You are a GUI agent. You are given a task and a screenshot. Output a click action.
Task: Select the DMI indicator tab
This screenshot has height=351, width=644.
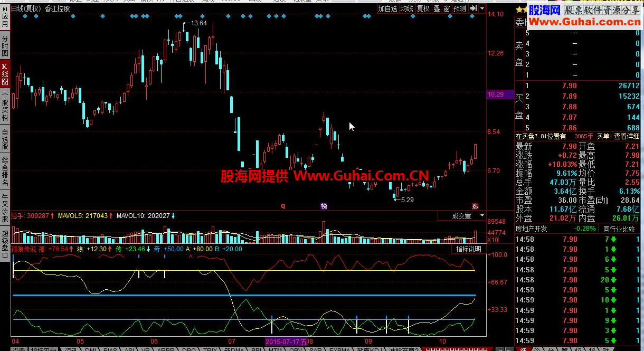[x=90, y=349]
